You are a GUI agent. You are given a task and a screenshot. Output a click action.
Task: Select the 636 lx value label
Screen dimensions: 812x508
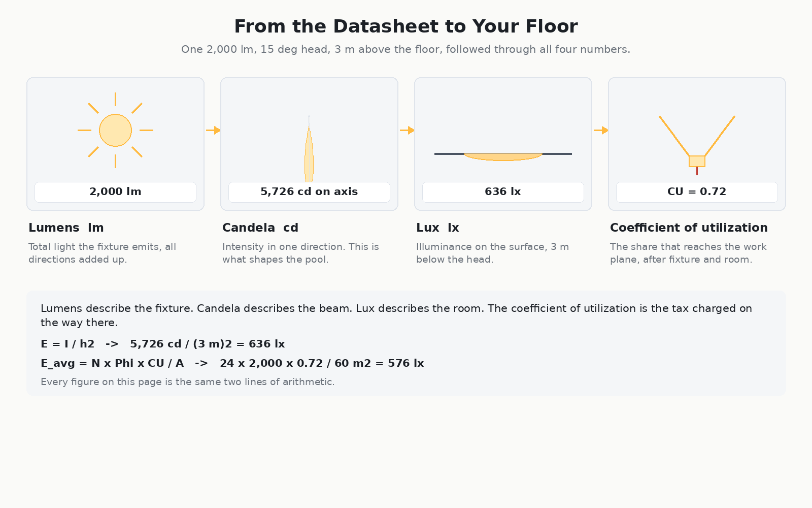pyautogui.click(x=503, y=192)
